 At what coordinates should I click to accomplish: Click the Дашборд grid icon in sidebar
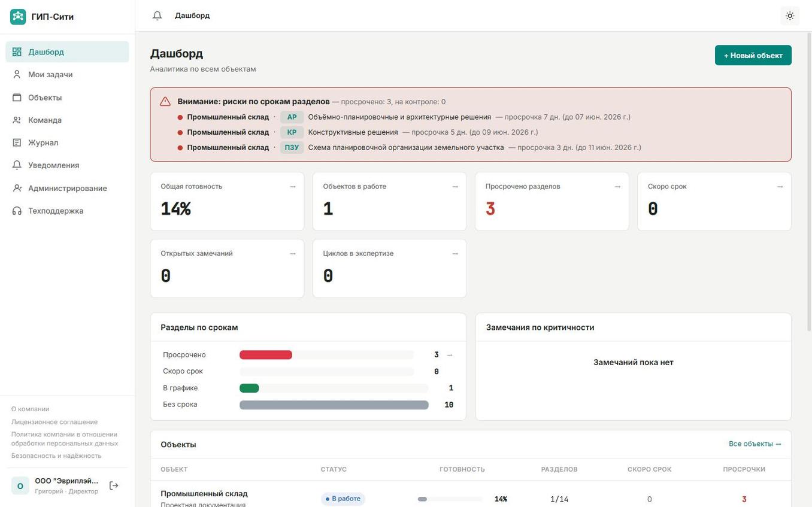point(17,52)
